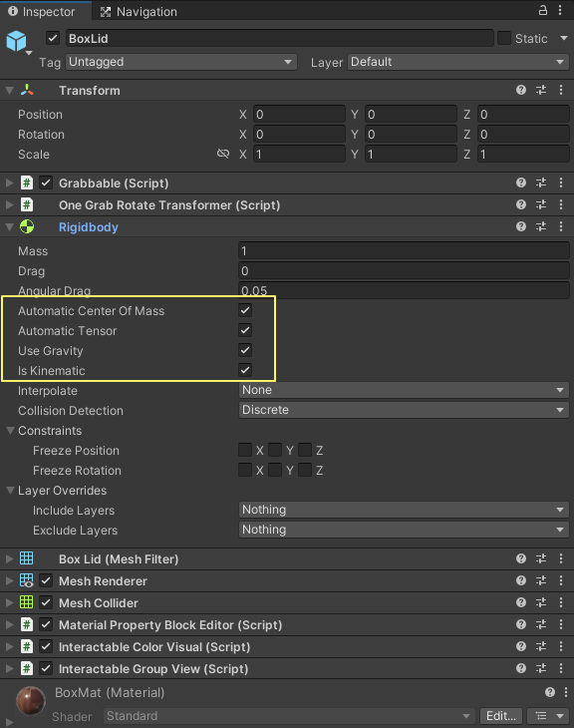The height and width of the screenshot is (728, 574).
Task: Uncheck Automatic Tensor
Action: click(245, 330)
